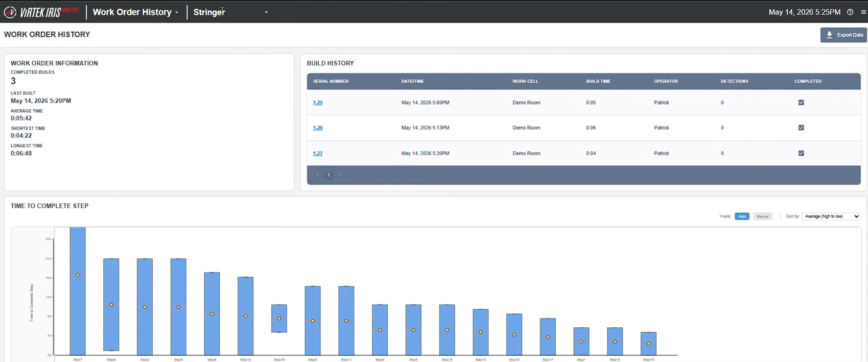This screenshot has height=362, width=868.
Task: Toggle Completed checkbox for serial 1.26
Action: pyautogui.click(x=801, y=128)
